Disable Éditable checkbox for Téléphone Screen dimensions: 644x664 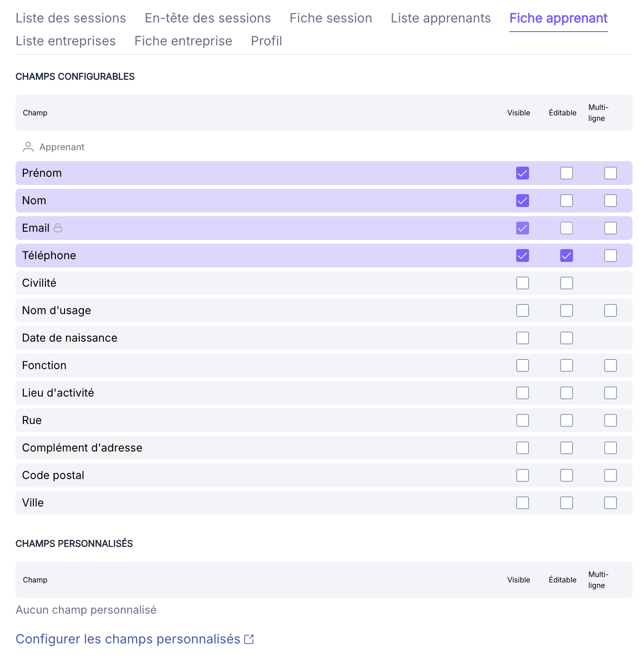567,256
